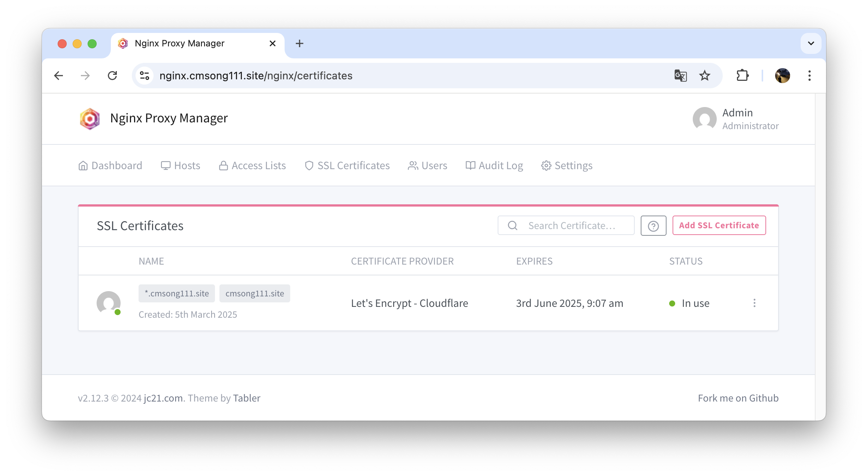Screen dimensions: 868x476
Task: Open the browser Extensions puzzle icon
Action: coord(742,76)
